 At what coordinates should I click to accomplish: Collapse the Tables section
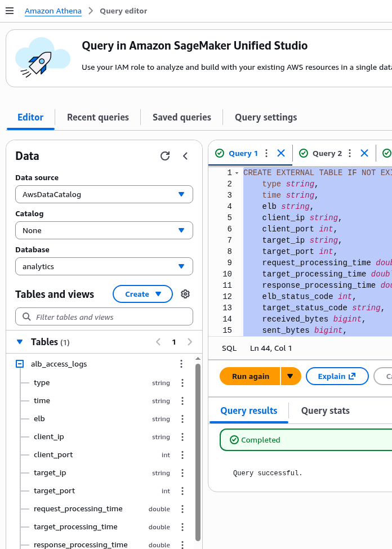[x=20, y=342]
